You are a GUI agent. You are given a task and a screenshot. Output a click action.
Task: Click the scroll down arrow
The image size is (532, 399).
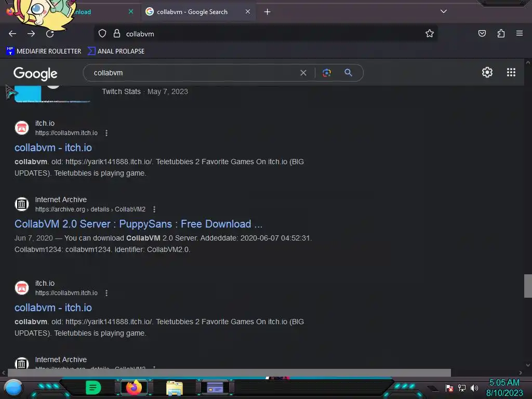tap(528, 365)
